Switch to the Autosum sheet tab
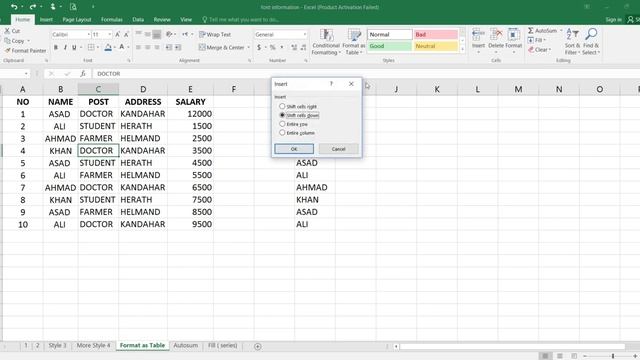The image size is (640, 360). tap(185, 345)
